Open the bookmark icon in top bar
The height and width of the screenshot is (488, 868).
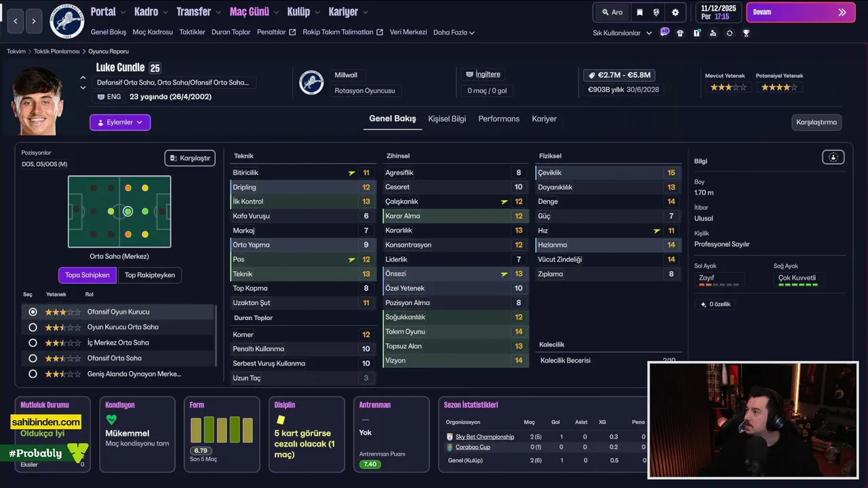(639, 12)
